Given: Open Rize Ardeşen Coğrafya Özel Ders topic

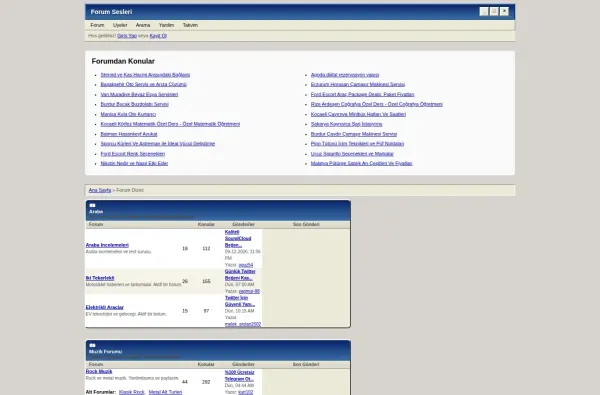Looking at the screenshot, I should point(377,104).
